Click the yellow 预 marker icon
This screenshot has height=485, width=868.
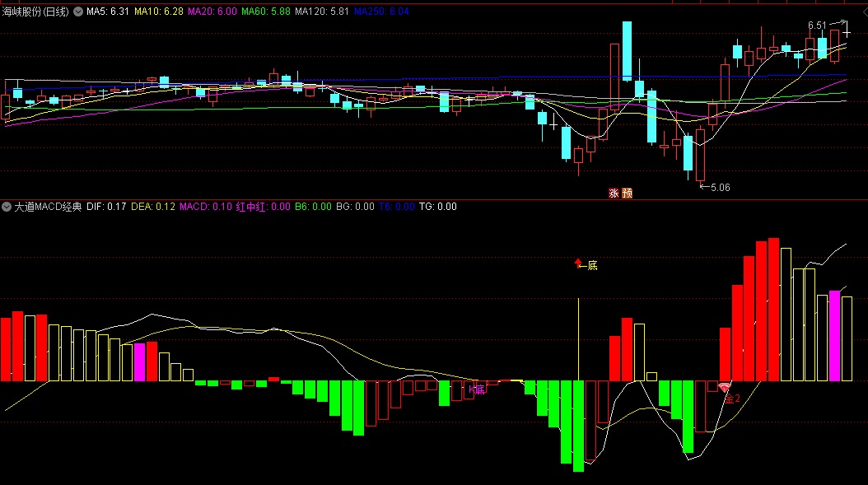click(628, 194)
